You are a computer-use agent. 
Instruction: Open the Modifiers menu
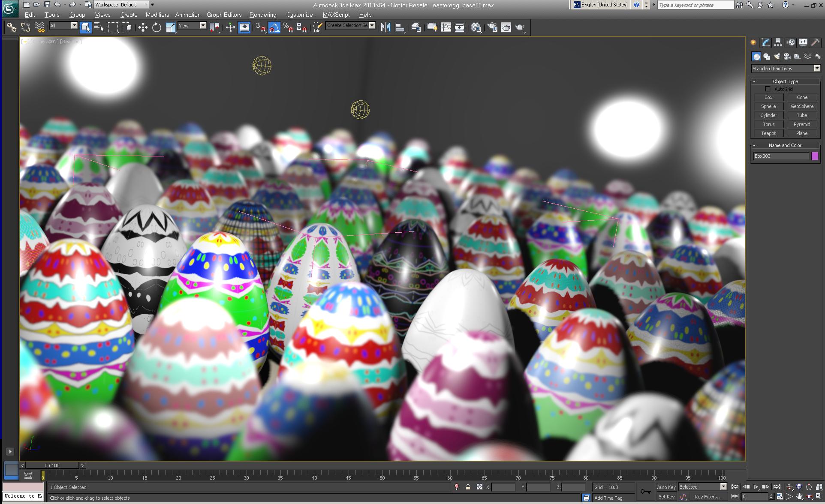tap(157, 15)
